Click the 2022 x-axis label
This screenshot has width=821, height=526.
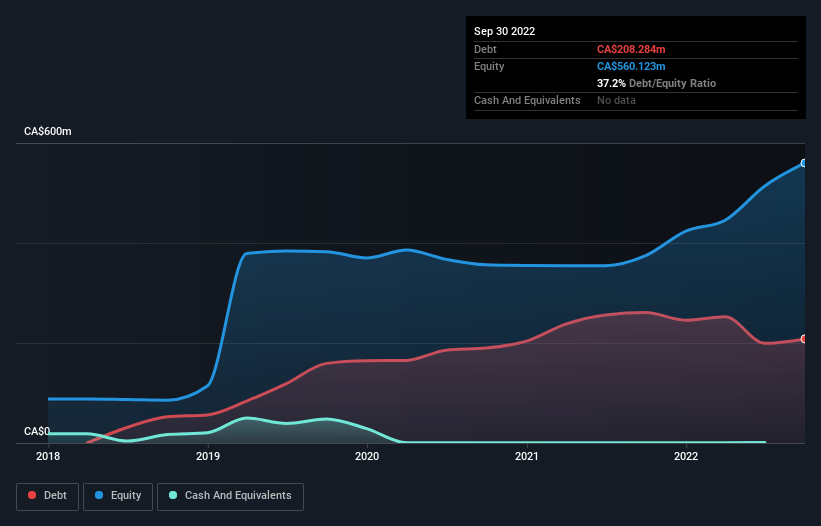686,456
